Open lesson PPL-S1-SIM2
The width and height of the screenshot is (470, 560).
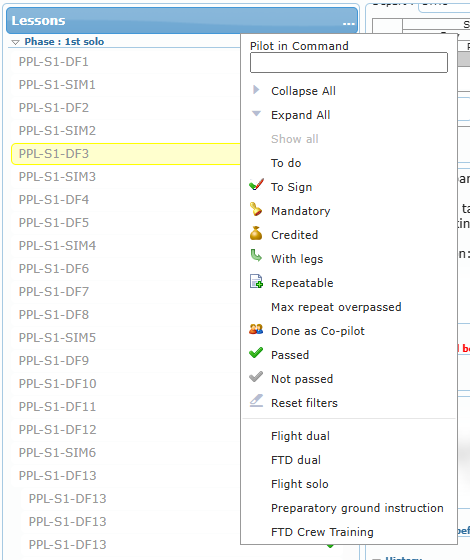click(x=57, y=131)
